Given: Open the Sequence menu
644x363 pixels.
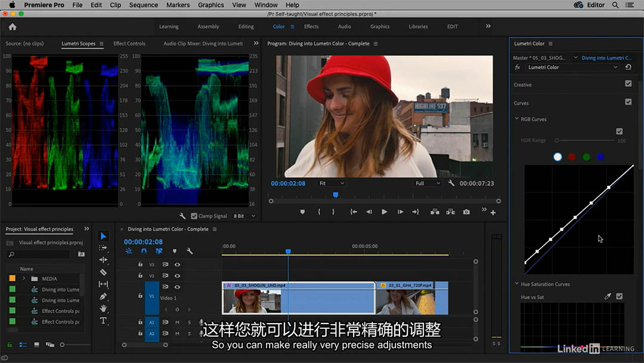Looking at the screenshot, I should (143, 5).
